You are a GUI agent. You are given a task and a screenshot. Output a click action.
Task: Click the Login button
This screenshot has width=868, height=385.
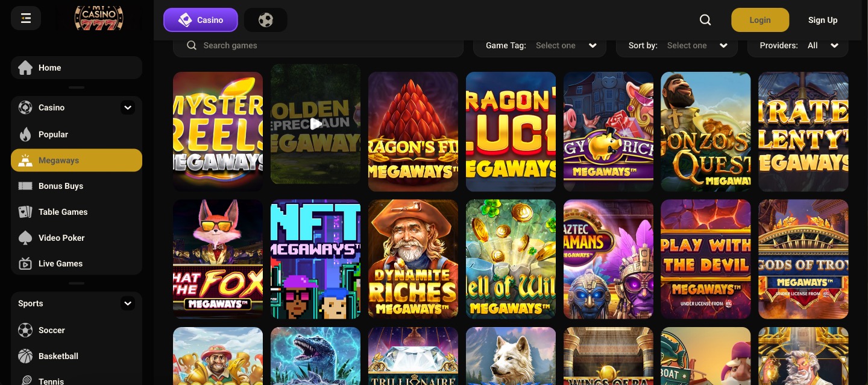tap(760, 20)
